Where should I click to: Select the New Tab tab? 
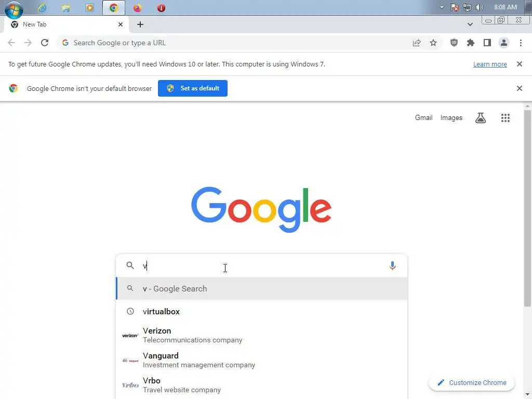tap(67, 24)
